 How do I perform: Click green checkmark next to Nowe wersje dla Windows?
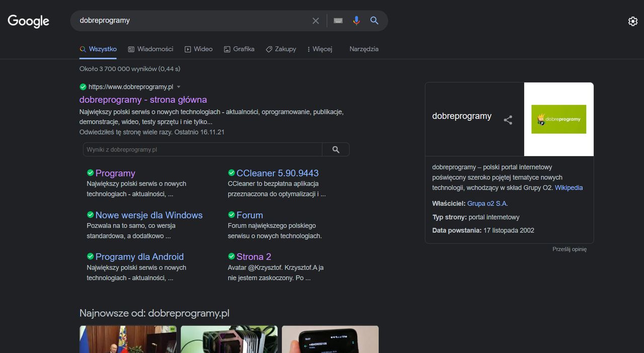point(90,215)
